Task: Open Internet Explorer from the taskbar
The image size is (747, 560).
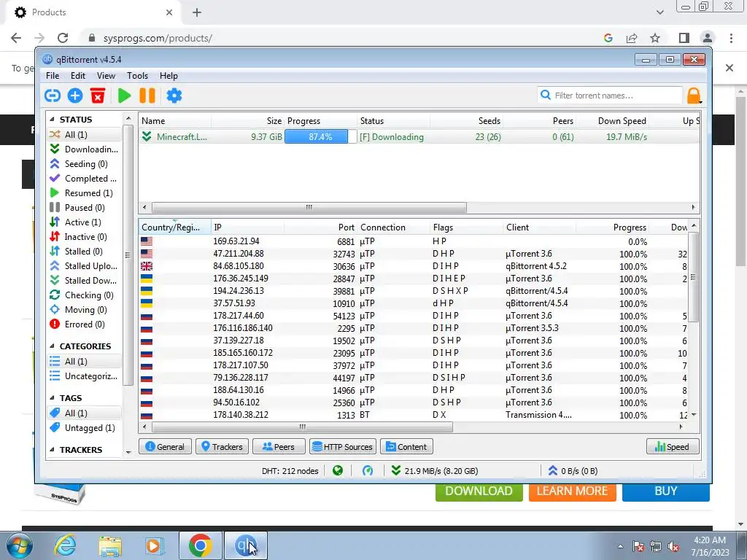Action: point(65,545)
